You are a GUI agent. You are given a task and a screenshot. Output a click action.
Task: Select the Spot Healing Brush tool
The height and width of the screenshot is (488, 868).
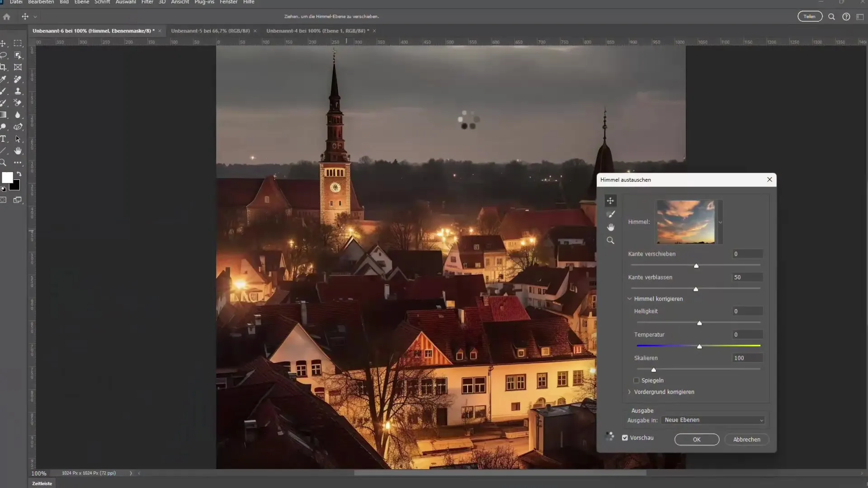pos(18,79)
